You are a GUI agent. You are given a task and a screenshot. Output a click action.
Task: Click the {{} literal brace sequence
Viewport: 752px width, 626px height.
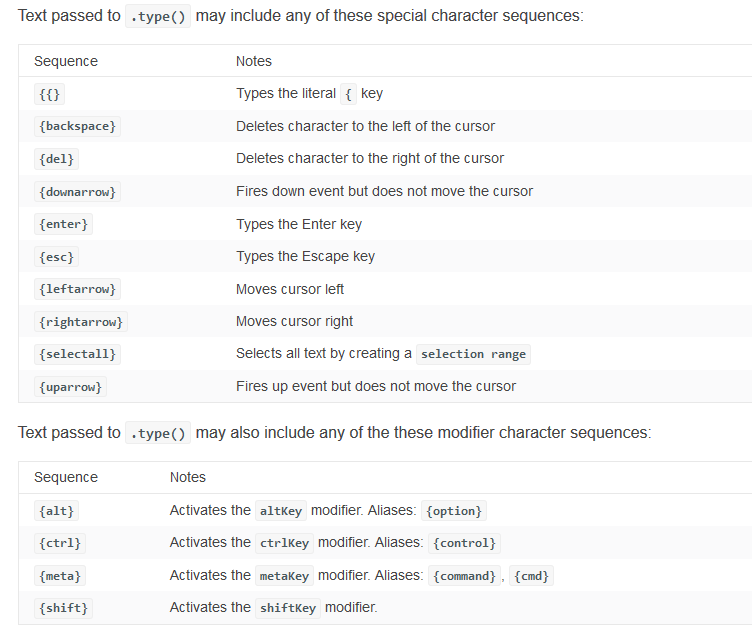49,94
